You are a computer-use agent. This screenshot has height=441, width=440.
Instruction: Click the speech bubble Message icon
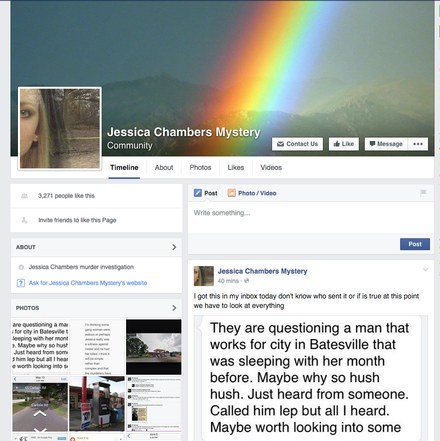pos(372,144)
